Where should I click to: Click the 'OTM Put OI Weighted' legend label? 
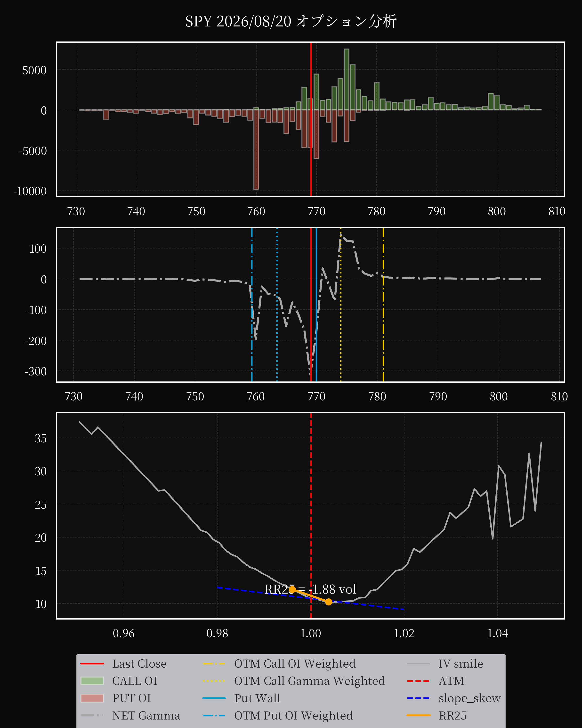point(293,716)
